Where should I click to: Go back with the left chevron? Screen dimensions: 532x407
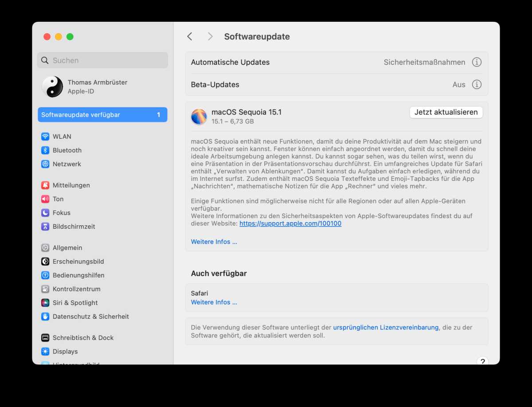click(190, 36)
